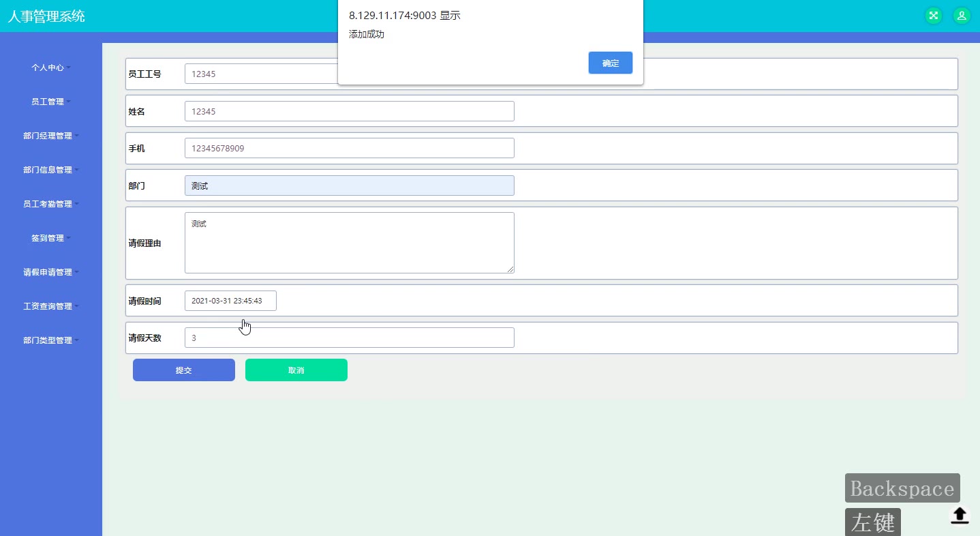Click the 请假时间 label
This screenshot has height=536, width=980.
(145, 301)
